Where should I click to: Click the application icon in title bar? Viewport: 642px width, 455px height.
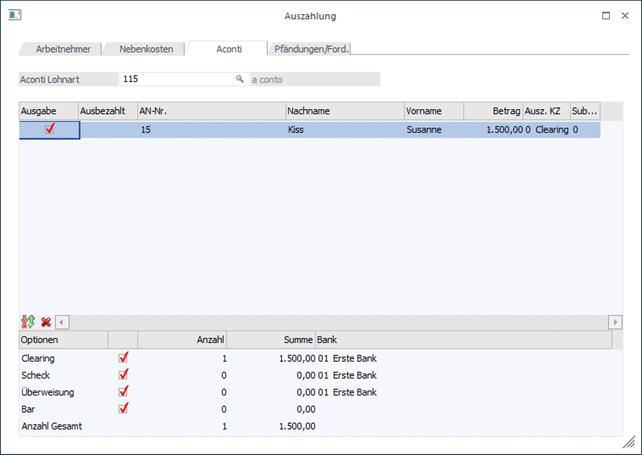click(15, 16)
